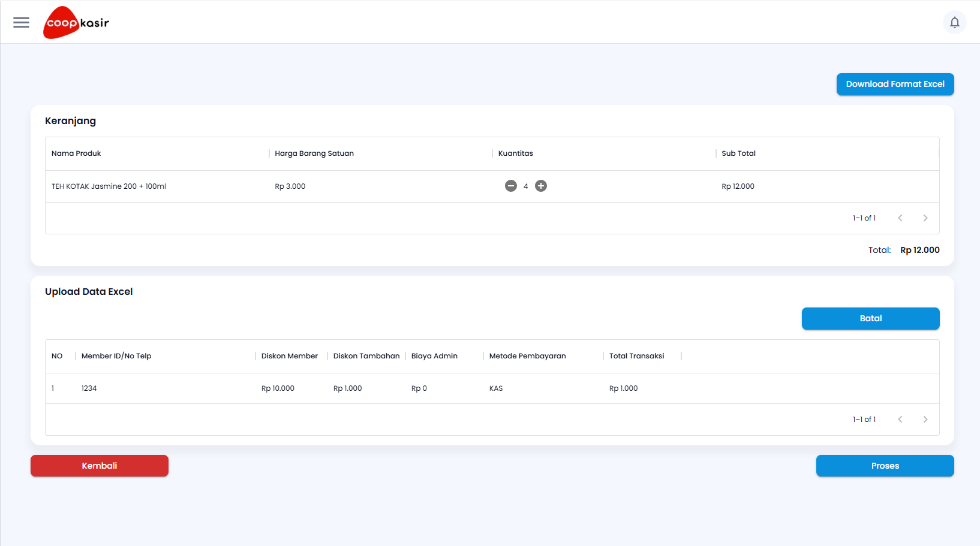This screenshot has height=546, width=980.
Task: Decrease quantity of TEH KOTAK Jasmine
Action: 510,186
